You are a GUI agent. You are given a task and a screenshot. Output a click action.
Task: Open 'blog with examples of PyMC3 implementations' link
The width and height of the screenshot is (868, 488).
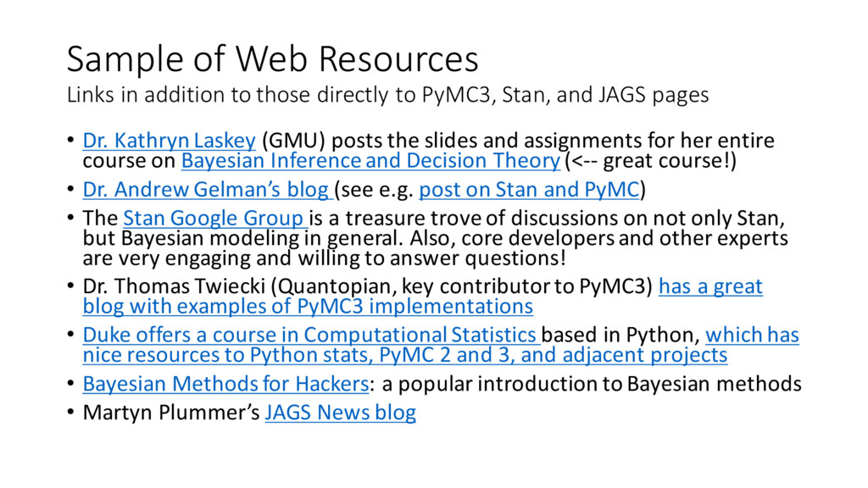[308, 306]
